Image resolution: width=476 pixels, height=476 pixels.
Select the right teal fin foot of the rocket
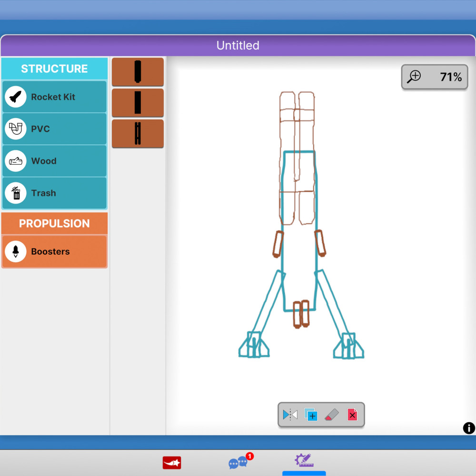click(348, 346)
